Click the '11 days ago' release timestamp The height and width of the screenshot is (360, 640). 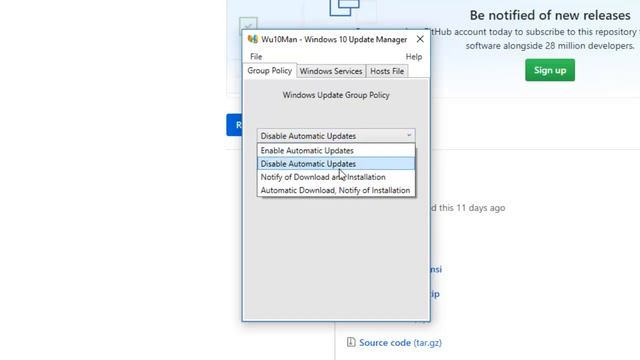(480, 208)
